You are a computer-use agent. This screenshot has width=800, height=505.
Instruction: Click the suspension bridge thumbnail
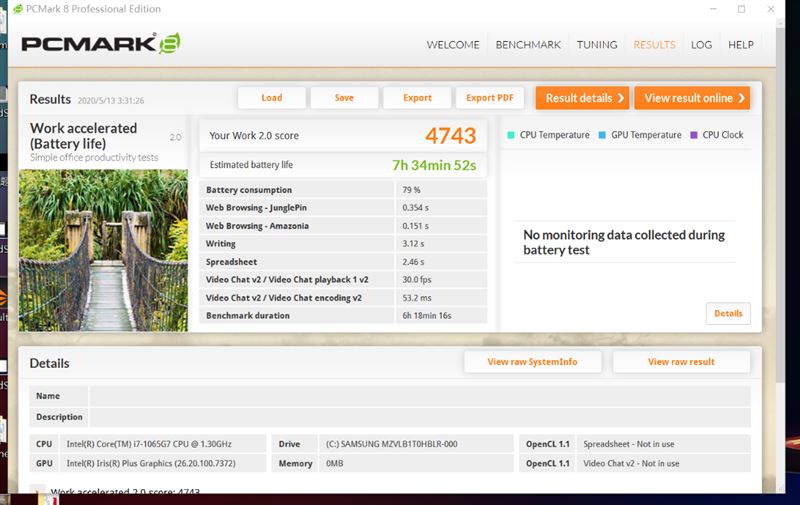pos(103,250)
